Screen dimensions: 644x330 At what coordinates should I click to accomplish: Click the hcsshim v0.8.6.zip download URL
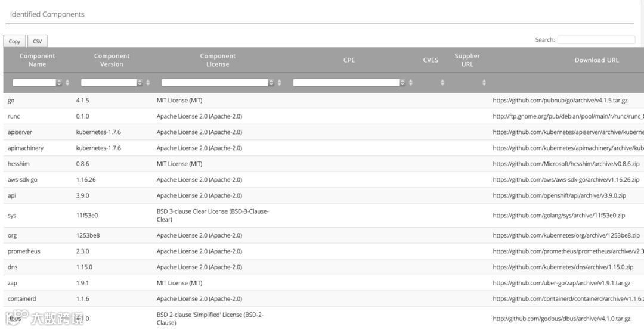566,164
